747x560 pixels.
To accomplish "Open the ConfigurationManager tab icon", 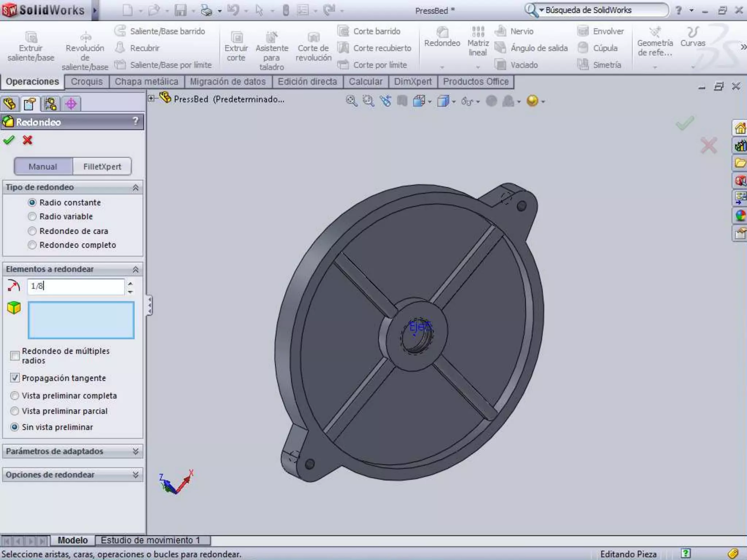I will click(x=50, y=104).
